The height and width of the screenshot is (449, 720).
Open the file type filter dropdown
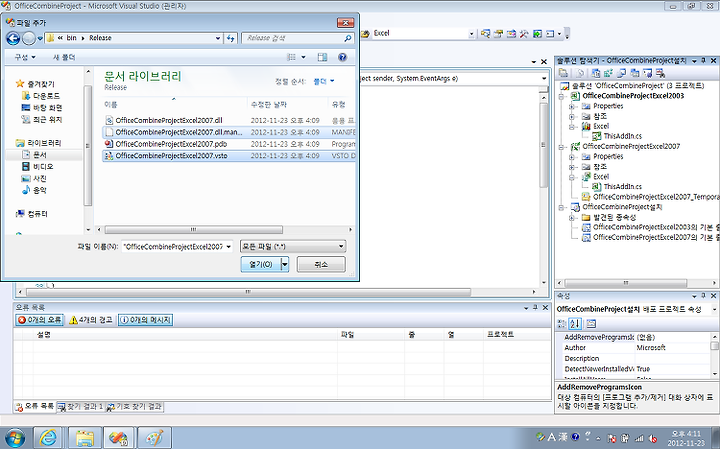pyautogui.click(x=341, y=247)
